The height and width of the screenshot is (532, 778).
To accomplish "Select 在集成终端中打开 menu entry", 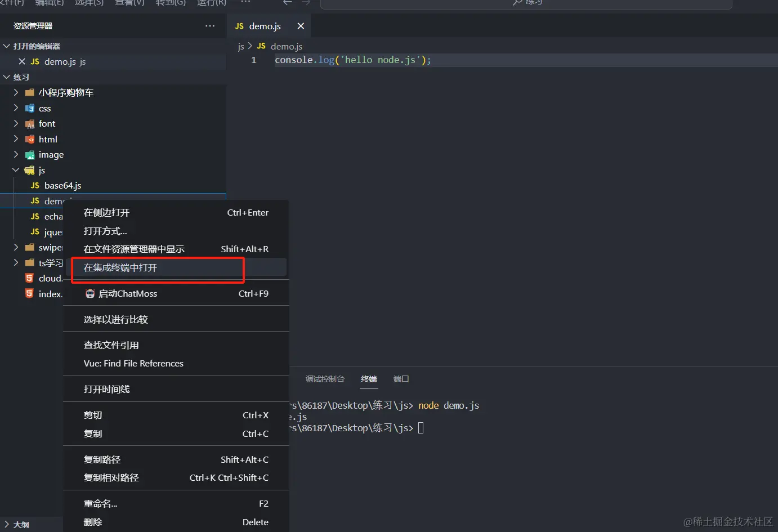I will click(x=176, y=267).
